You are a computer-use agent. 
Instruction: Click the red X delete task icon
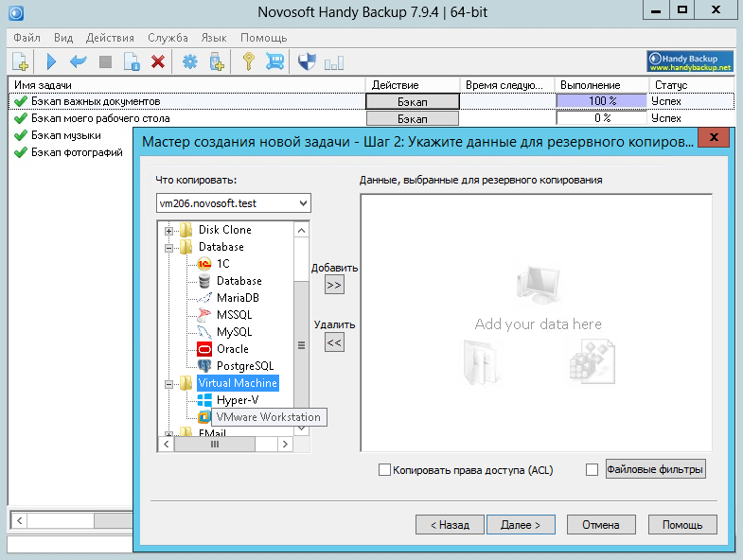click(x=158, y=61)
